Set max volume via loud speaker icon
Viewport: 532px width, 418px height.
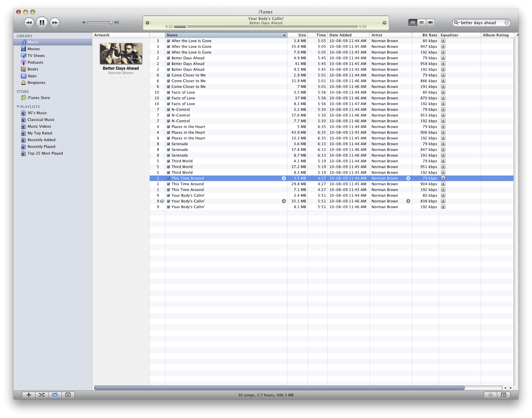116,23
